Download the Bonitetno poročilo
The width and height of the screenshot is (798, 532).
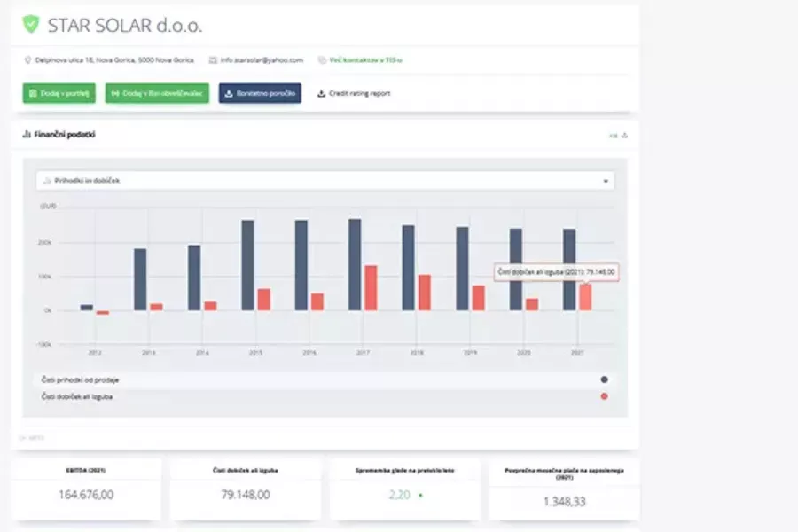point(260,93)
